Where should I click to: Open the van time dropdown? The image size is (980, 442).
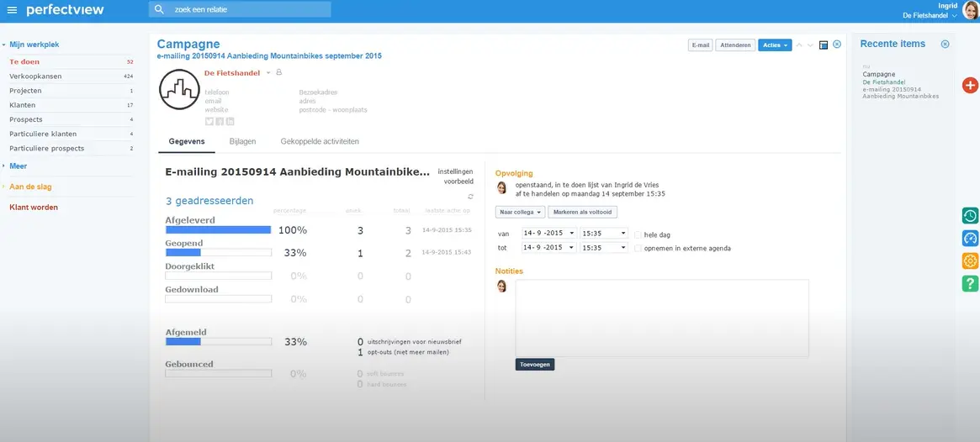(x=604, y=233)
